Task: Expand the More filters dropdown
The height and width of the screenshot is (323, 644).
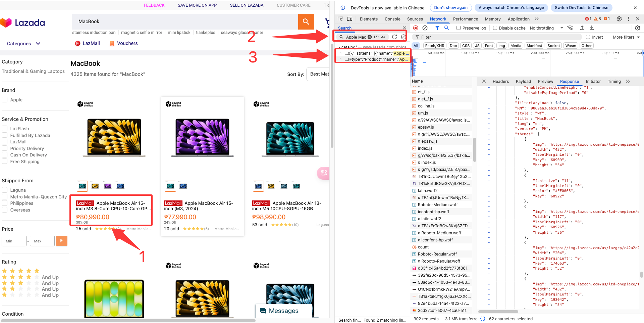Action: (626, 37)
